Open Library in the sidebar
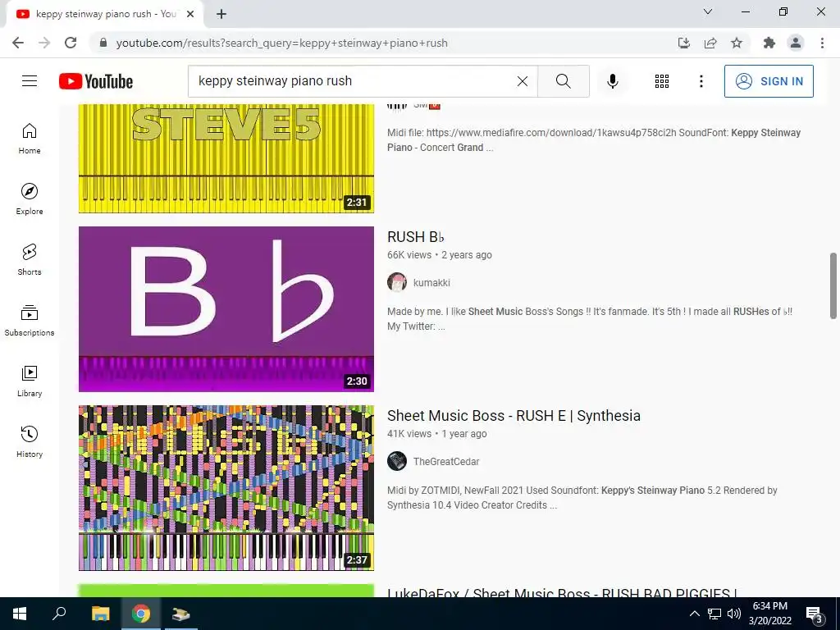The image size is (840, 630). (x=30, y=381)
